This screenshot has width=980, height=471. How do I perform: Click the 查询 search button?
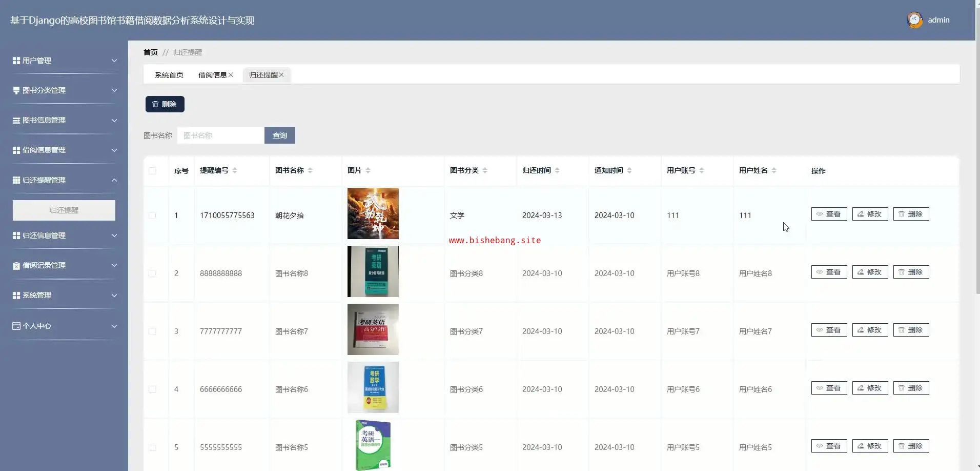279,135
